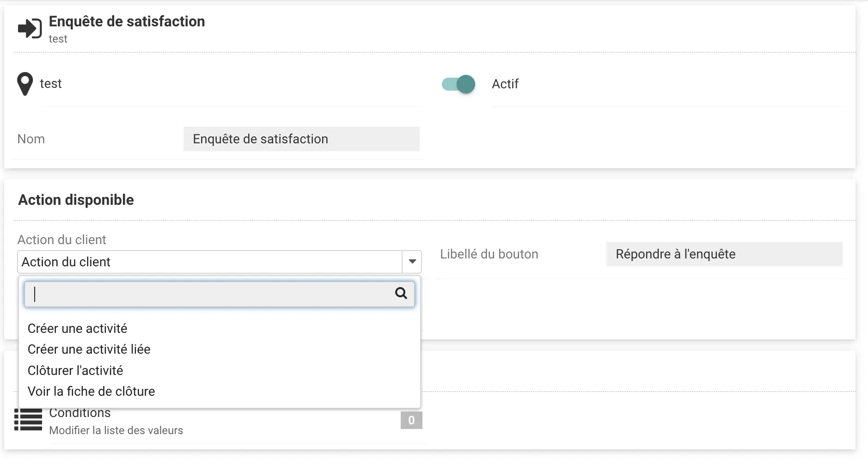
Task: Click the Conditions count badge showing 0
Action: (x=411, y=420)
